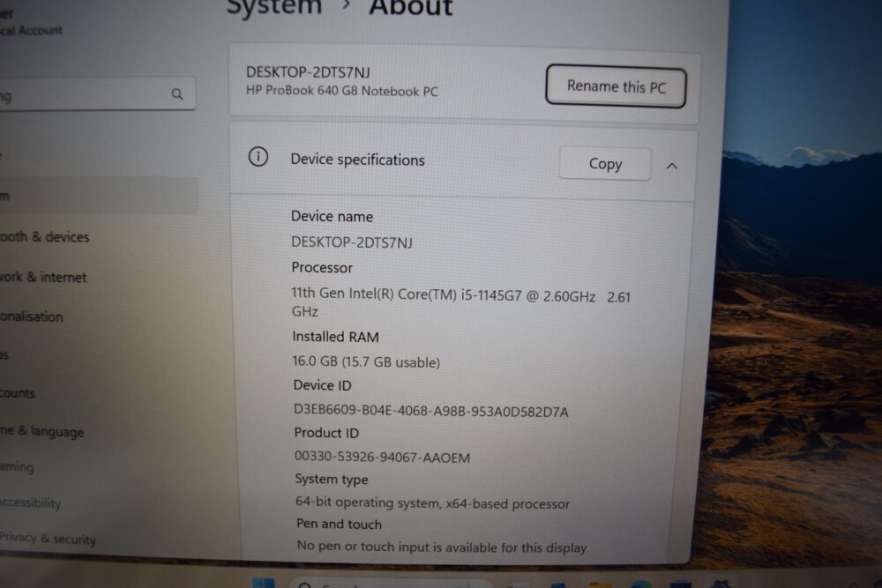Open Accounts settings in the sidebar

18,393
